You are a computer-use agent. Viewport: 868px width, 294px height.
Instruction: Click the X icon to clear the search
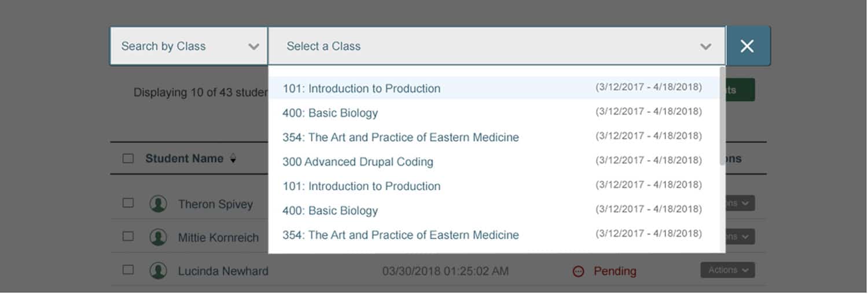tap(747, 46)
